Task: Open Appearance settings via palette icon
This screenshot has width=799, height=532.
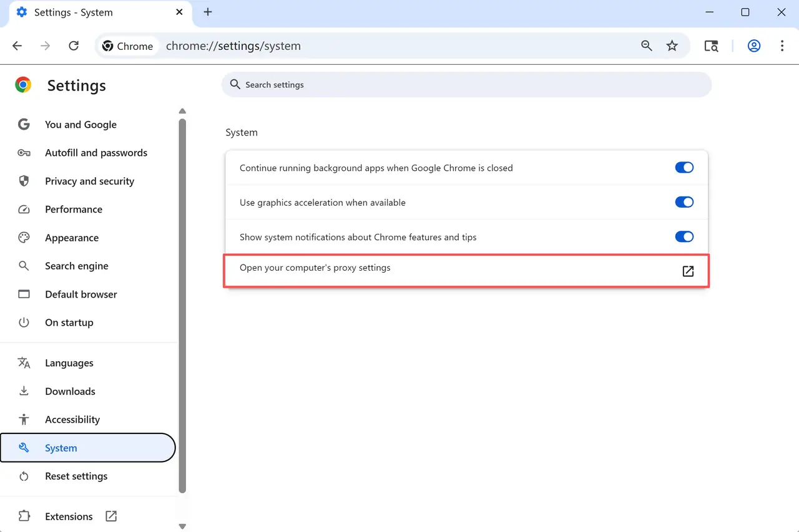Action: coord(23,238)
